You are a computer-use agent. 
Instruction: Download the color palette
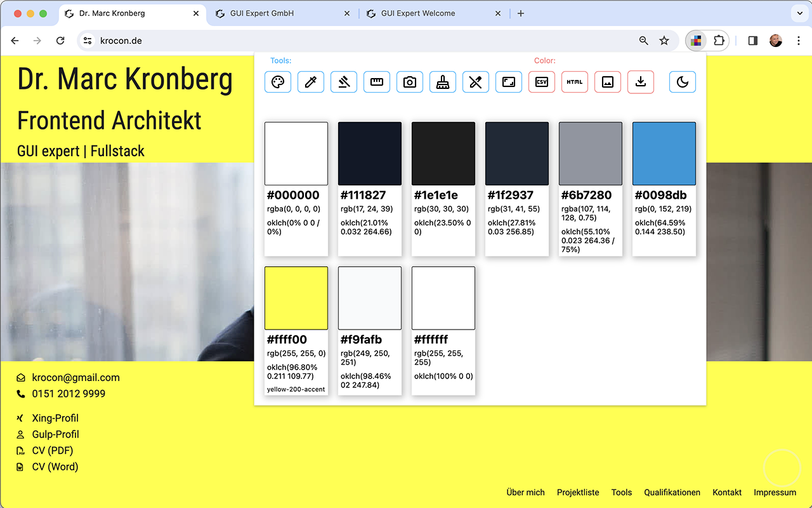(641, 81)
